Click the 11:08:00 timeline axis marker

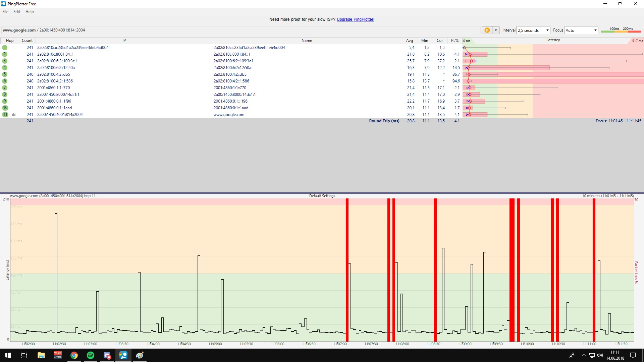pyautogui.click(x=402, y=344)
